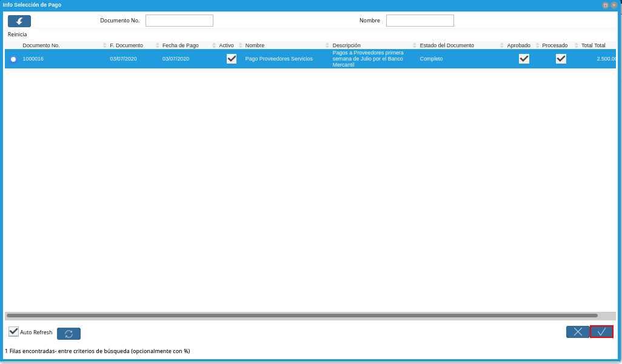
Task: Sort by Fecha de Pago column arrows
Action: point(214,45)
